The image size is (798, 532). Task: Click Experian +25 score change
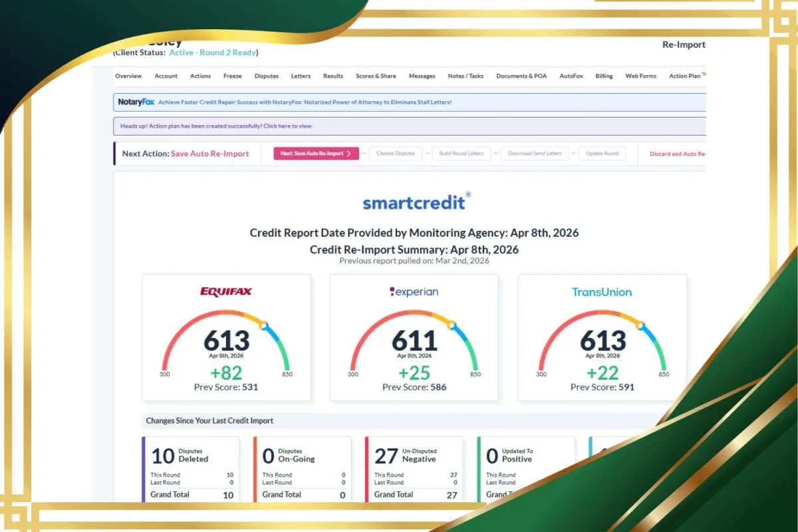[414, 372]
